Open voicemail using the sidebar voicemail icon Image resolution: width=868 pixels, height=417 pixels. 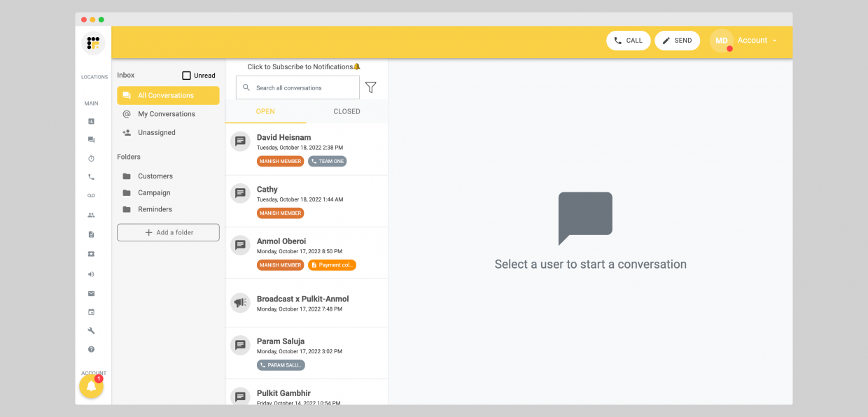(x=91, y=196)
